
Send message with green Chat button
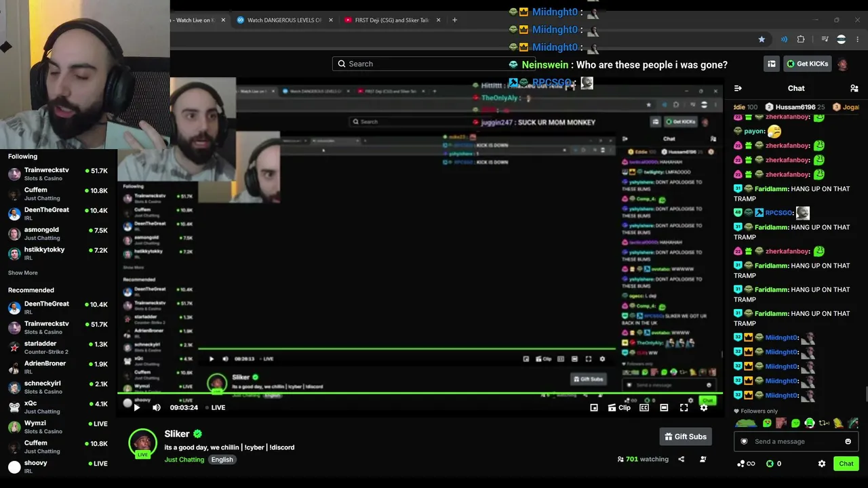click(x=846, y=464)
